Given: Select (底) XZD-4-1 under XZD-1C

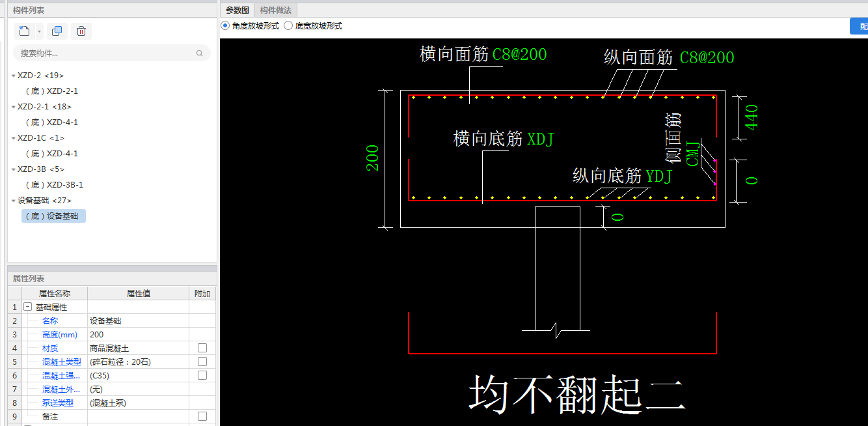Looking at the screenshot, I should [51, 154].
